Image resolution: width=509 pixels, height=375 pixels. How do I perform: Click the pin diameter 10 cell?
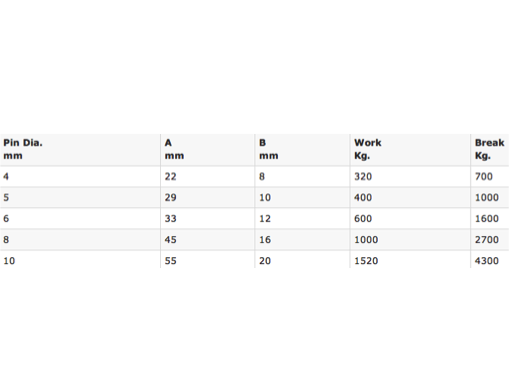point(80,260)
